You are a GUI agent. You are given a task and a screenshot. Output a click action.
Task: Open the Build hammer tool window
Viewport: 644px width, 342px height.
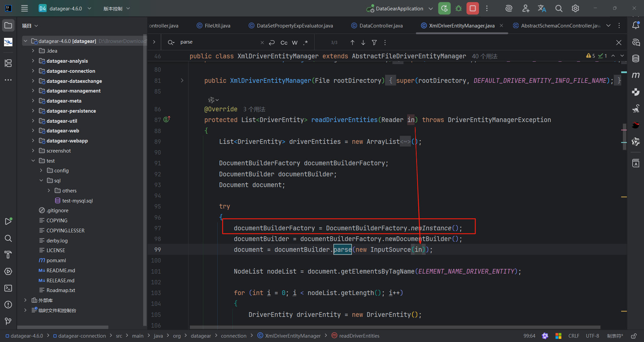[8, 255]
